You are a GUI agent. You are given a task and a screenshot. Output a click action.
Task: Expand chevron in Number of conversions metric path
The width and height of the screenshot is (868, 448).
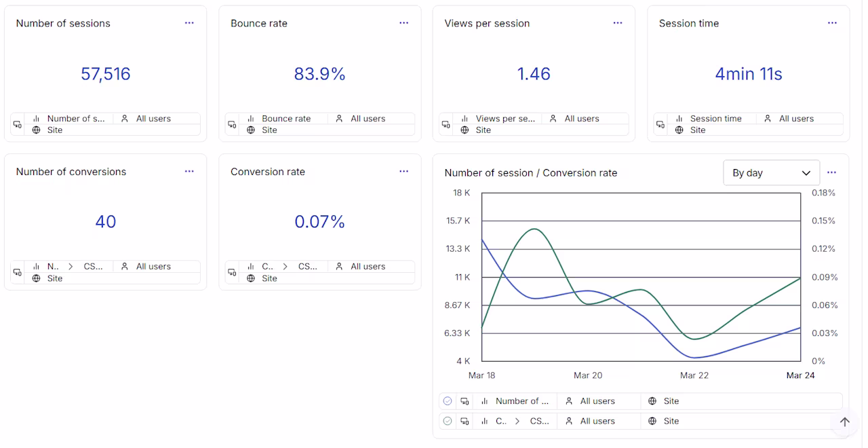coord(71,267)
